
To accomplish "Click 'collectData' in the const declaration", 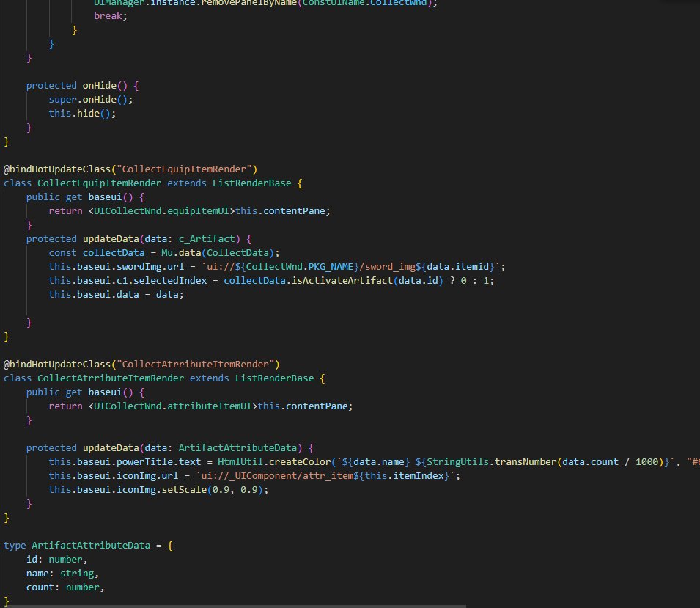I will pyautogui.click(x=114, y=252).
